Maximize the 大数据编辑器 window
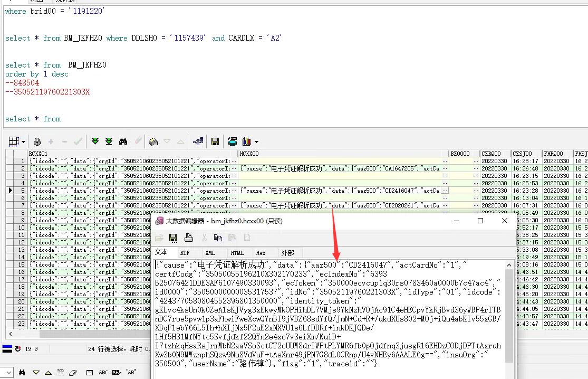The width and height of the screenshot is (588, 379). [x=480, y=221]
